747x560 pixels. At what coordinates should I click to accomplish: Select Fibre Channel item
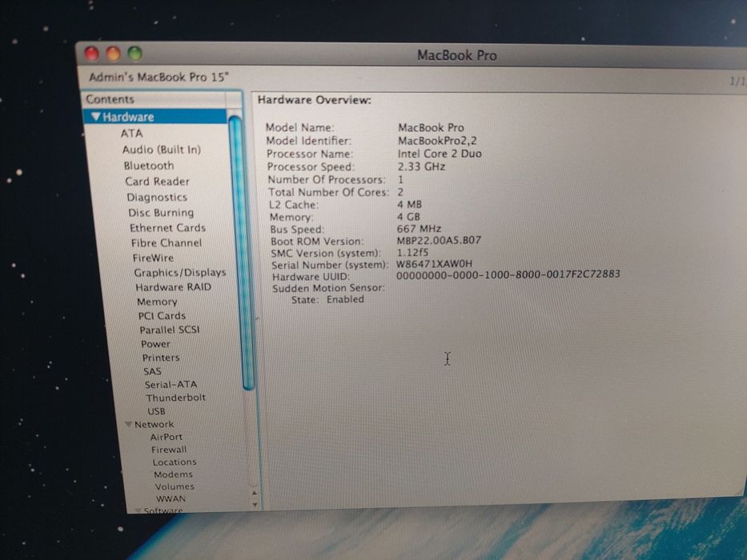(167, 243)
